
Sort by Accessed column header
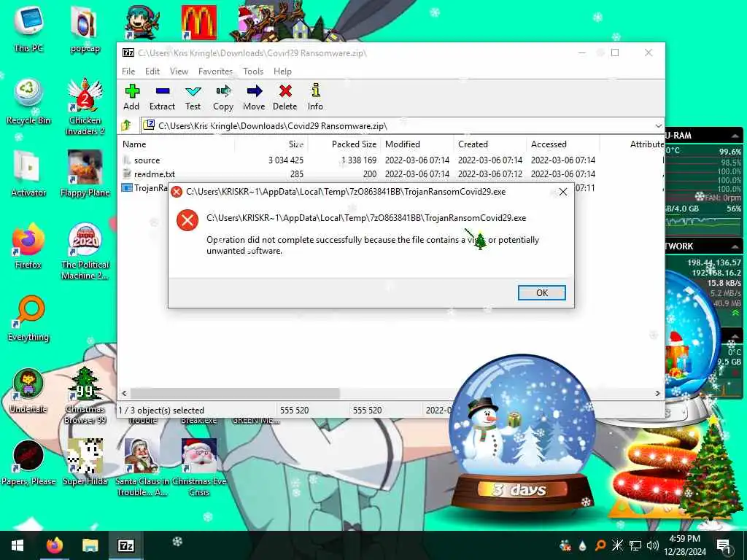(549, 144)
